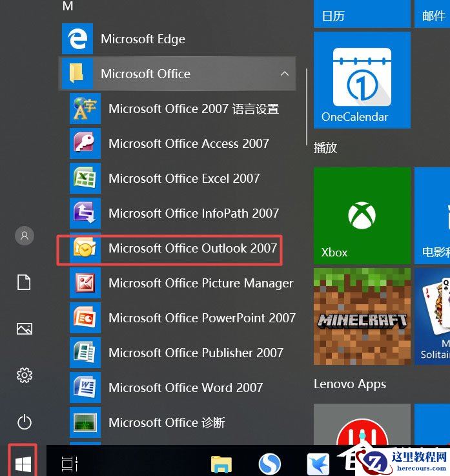The width and height of the screenshot is (450, 476).
Task: Open the Office Picture Manager icon
Action: point(85,283)
